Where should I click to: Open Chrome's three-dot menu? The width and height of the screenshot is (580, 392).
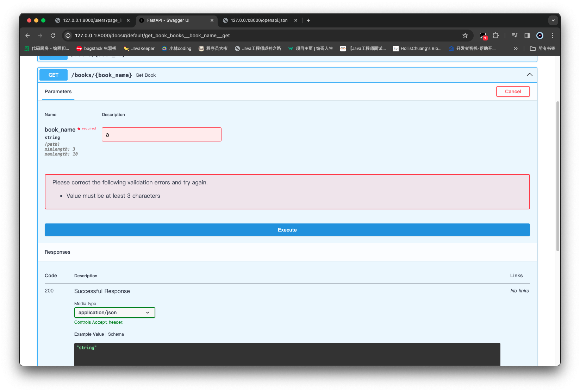click(x=553, y=36)
